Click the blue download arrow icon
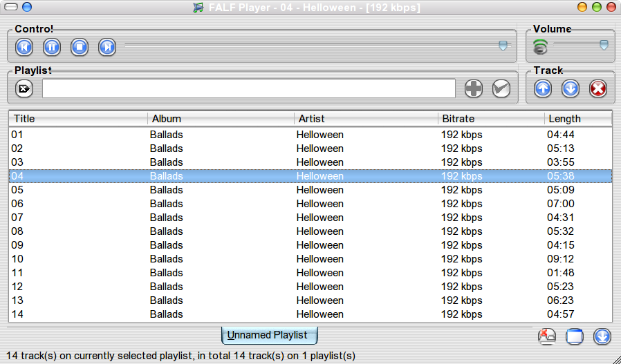The width and height of the screenshot is (621, 364). pos(602,336)
